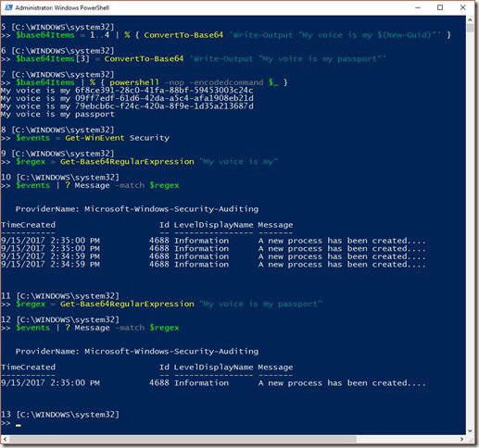The width and height of the screenshot is (479, 448).
Task: Click the output line 'My voice is my passport'
Action: (x=57, y=115)
